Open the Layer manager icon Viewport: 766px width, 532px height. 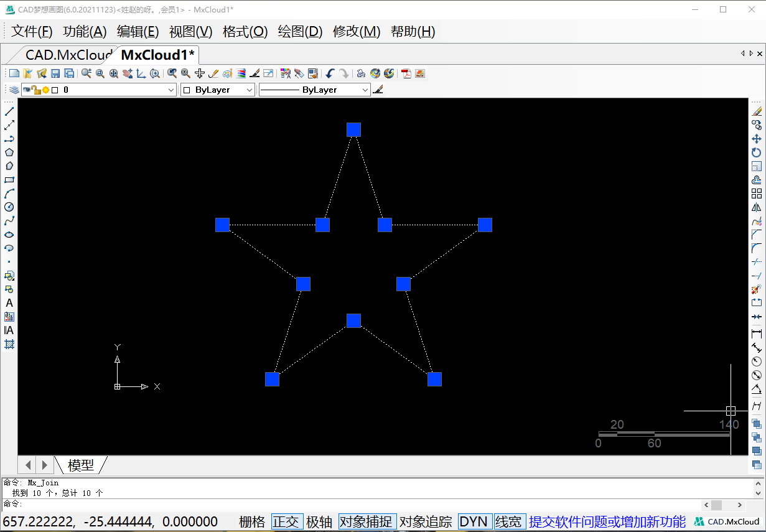(14, 90)
